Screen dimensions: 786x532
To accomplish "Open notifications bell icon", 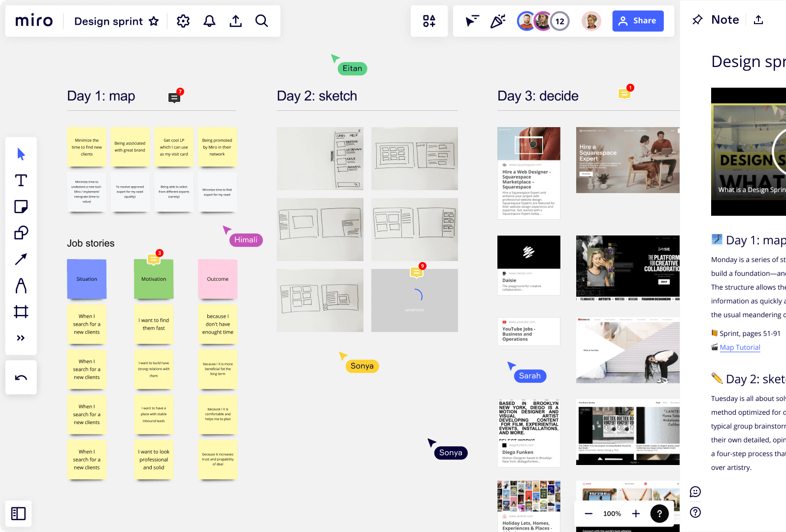I will pos(209,21).
